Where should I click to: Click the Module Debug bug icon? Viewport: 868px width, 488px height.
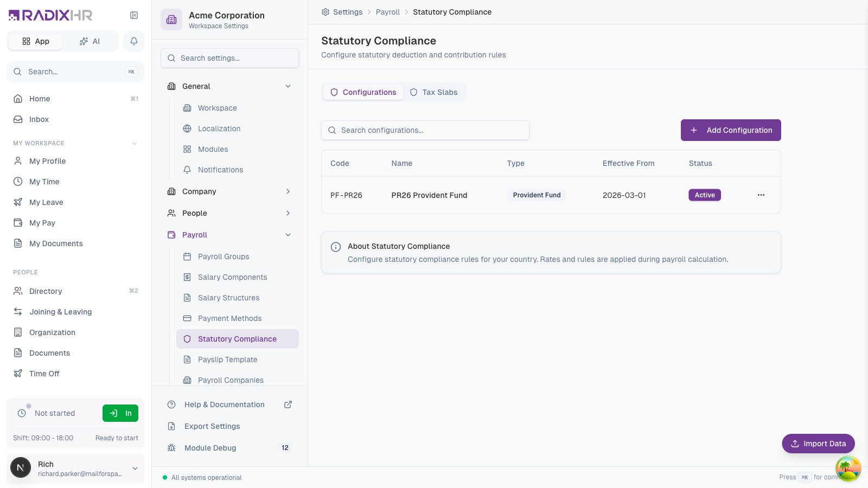(171, 448)
